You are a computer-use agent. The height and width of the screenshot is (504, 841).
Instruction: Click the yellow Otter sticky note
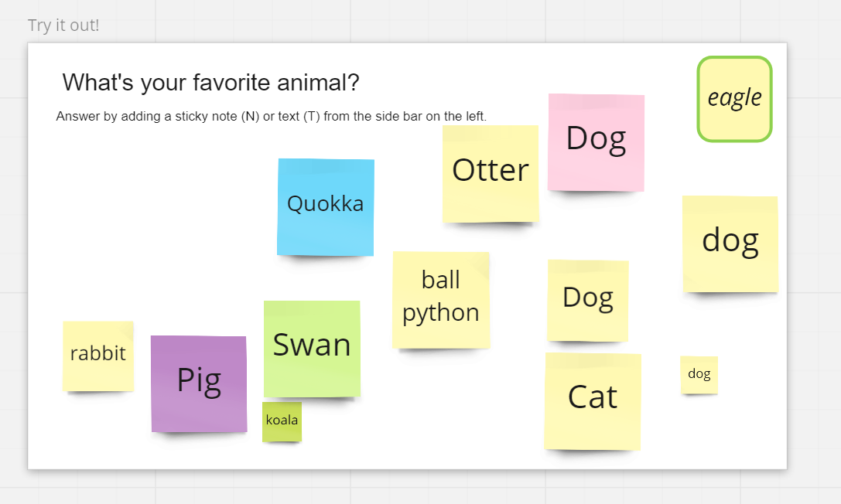491,173
